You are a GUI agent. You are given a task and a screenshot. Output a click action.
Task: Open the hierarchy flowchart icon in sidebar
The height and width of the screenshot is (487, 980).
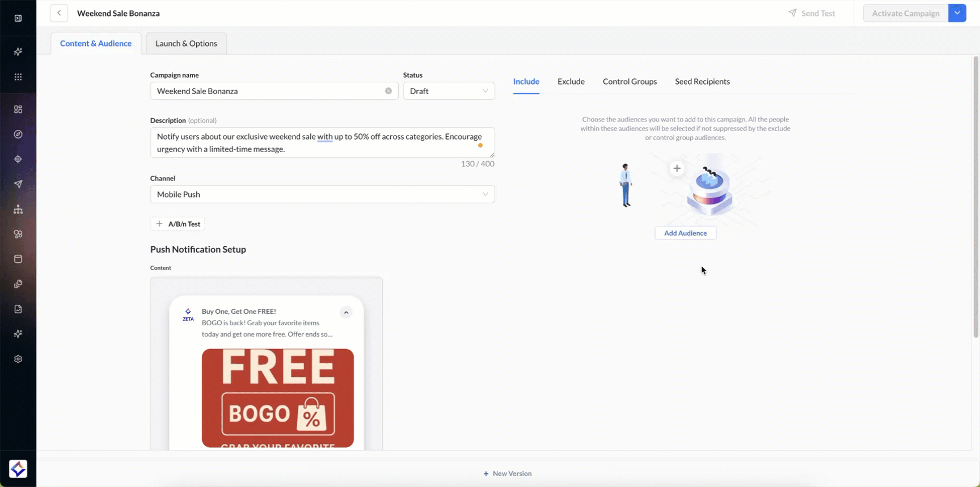[x=18, y=209]
